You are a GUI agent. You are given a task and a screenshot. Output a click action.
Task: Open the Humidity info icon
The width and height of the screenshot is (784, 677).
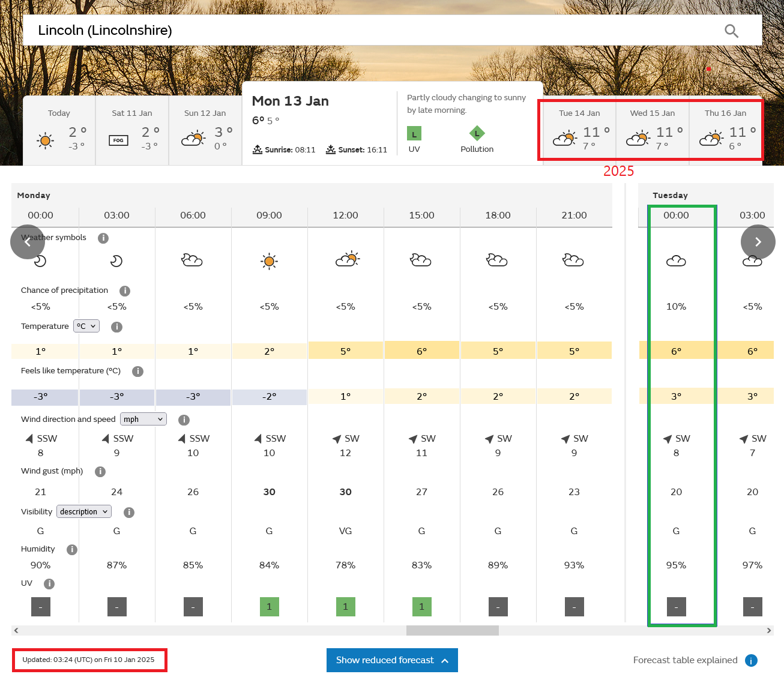[72, 550]
